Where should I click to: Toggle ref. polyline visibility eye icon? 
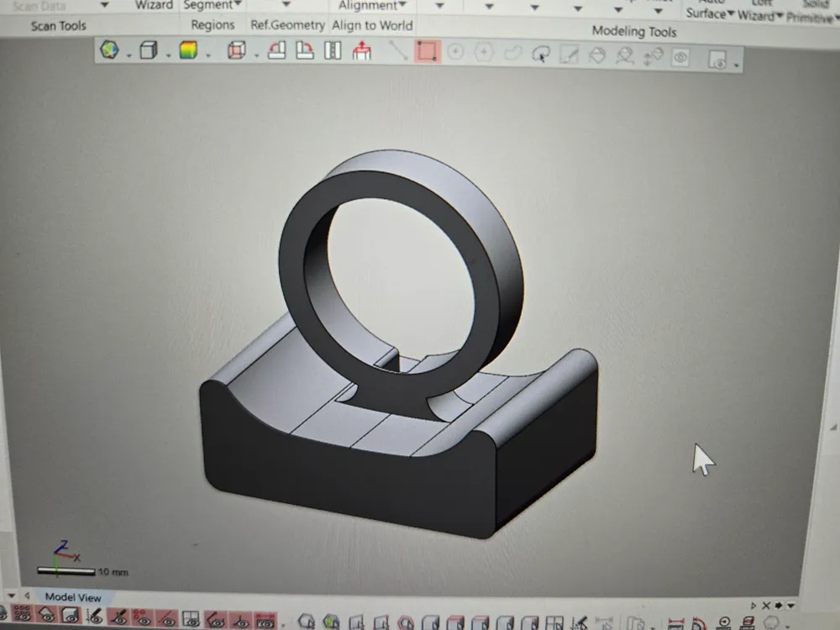215,620
